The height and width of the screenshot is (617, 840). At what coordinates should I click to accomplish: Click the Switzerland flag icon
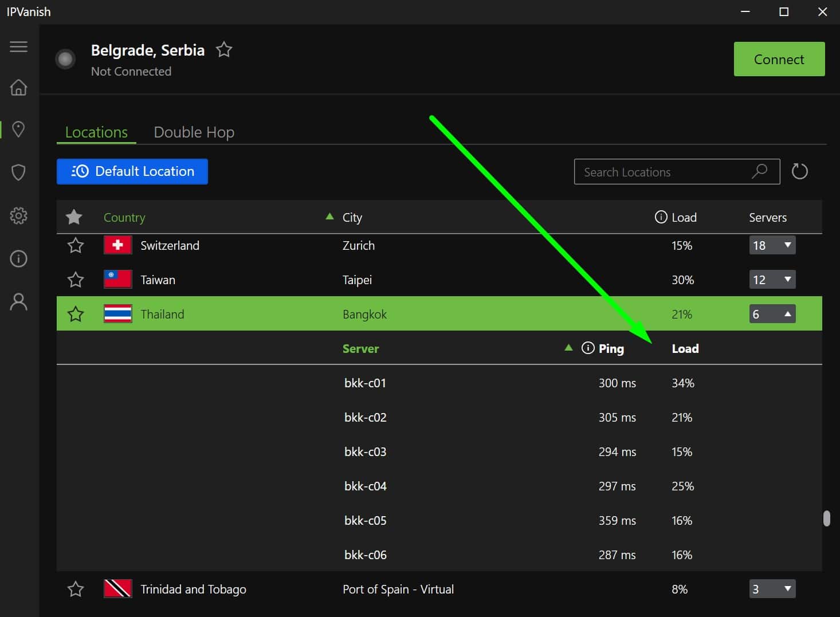tap(118, 245)
